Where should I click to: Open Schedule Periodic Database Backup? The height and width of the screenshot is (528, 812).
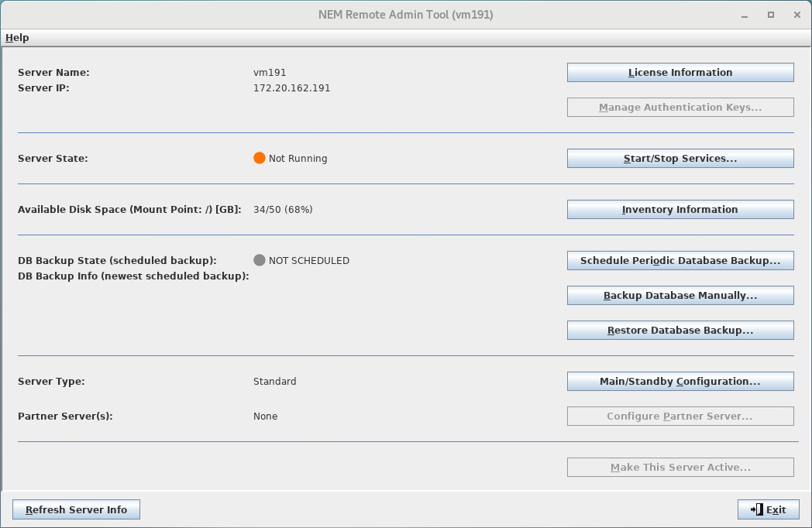[680, 260]
